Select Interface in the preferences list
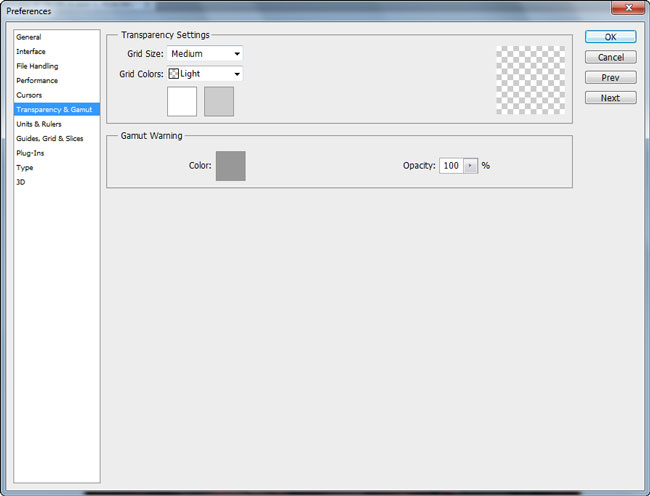Image resolution: width=650 pixels, height=496 pixels. click(x=31, y=51)
